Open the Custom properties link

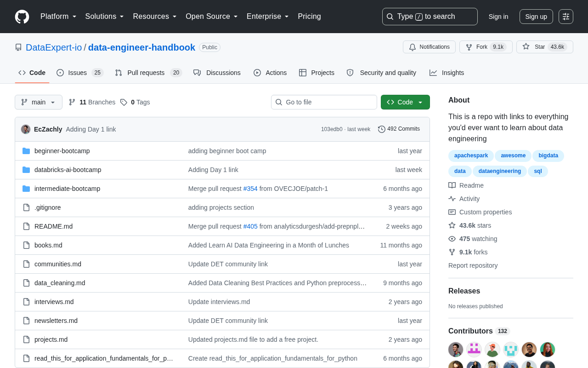[480, 212]
